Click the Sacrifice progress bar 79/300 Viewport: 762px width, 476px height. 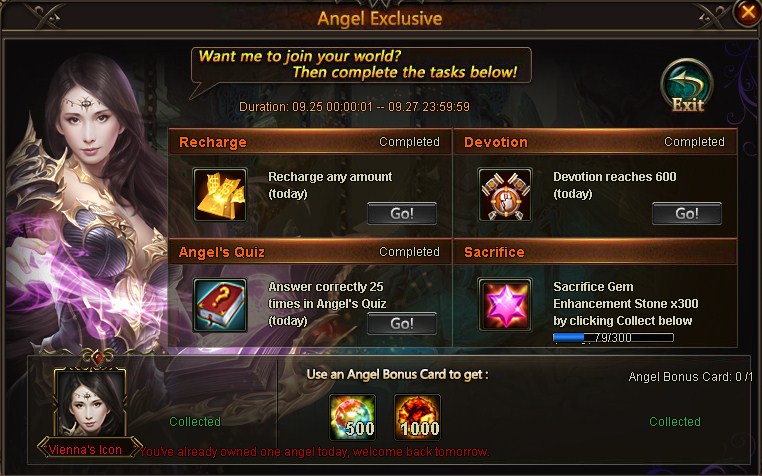[x=613, y=337]
